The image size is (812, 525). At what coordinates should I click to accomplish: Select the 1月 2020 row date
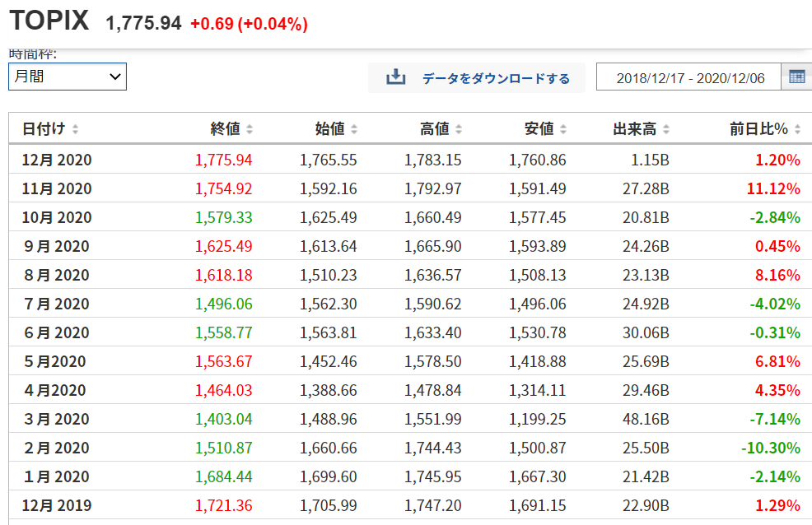coord(57,477)
